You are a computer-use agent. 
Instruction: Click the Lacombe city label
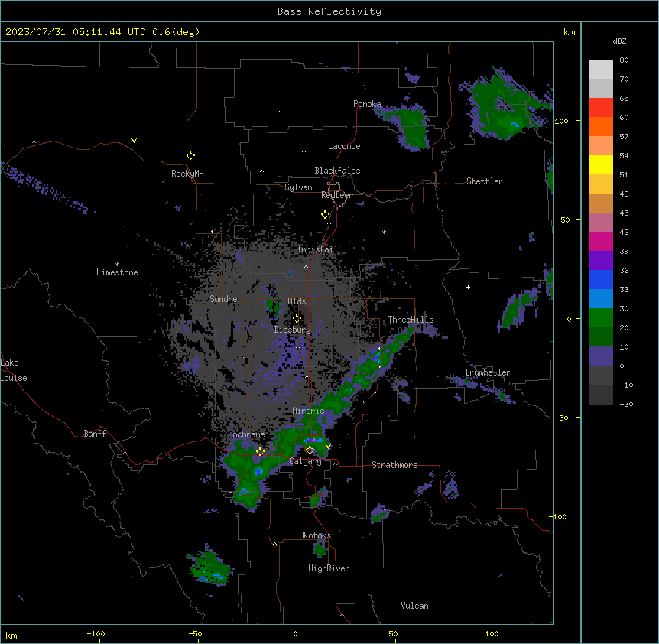pyautogui.click(x=344, y=146)
